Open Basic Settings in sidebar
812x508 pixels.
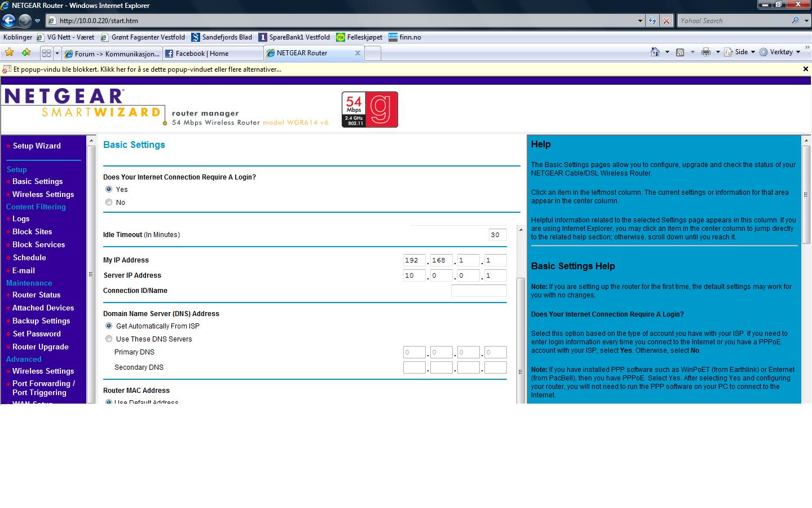coord(37,181)
